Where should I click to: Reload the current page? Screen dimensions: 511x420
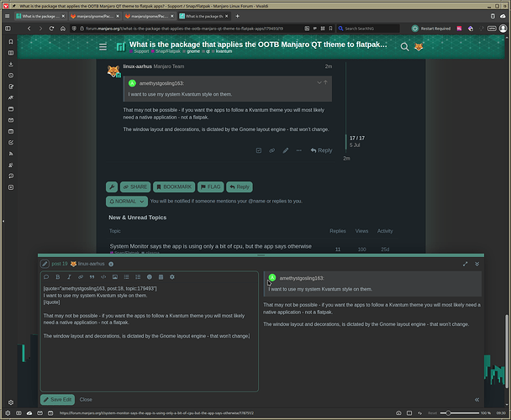(51, 29)
